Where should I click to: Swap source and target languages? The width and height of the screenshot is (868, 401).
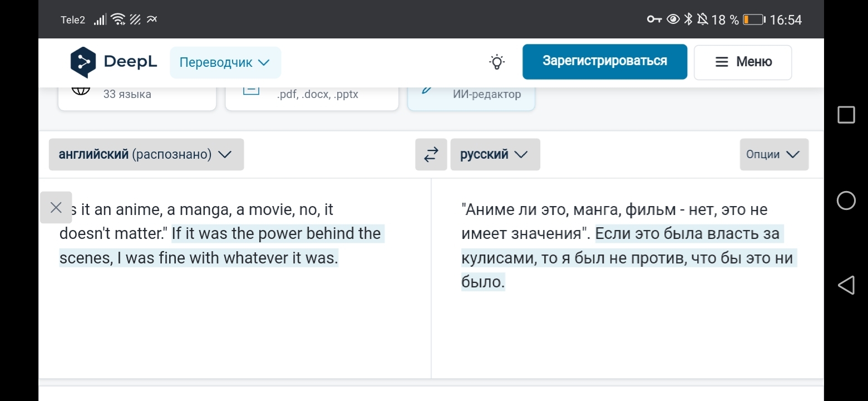(431, 154)
